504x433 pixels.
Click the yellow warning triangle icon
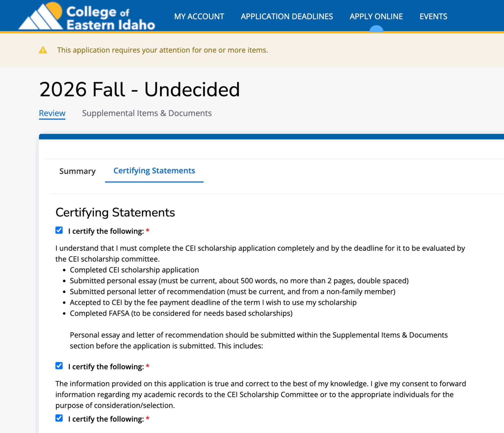pyautogui.click(x=43, y=50)
